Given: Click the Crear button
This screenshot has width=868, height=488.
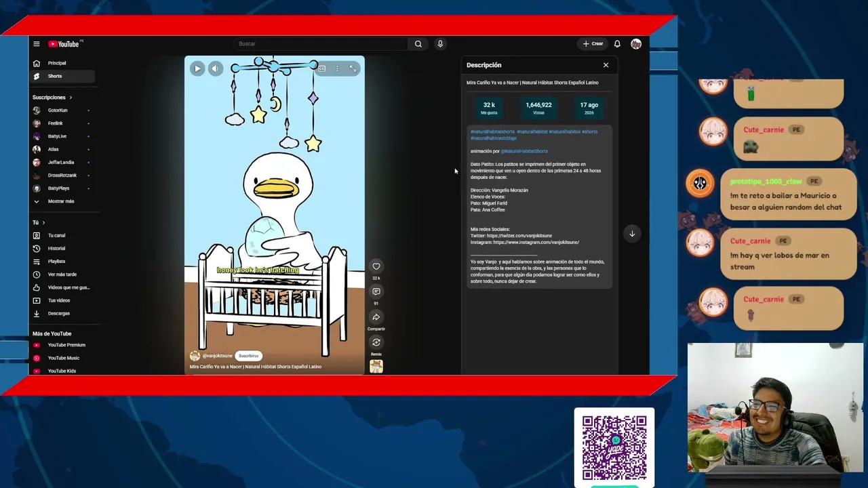Looking at the screenshot, I should [x=593, y=44].
